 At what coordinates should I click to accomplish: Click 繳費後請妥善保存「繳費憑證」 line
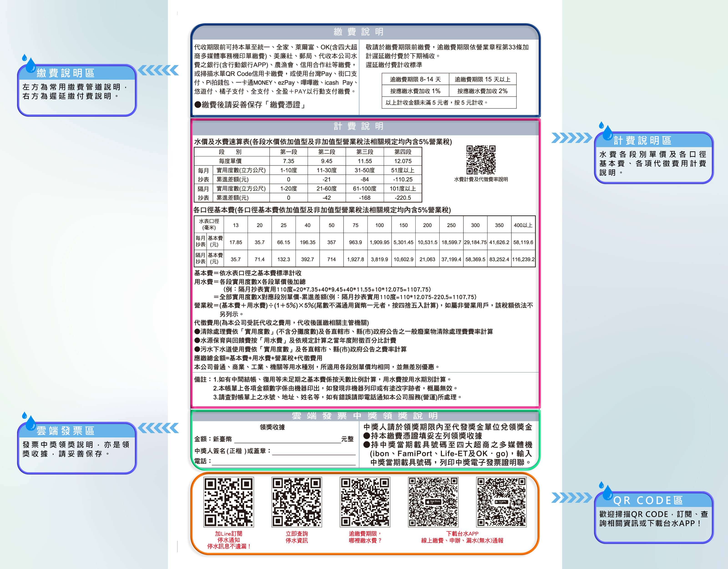(250, 105)
